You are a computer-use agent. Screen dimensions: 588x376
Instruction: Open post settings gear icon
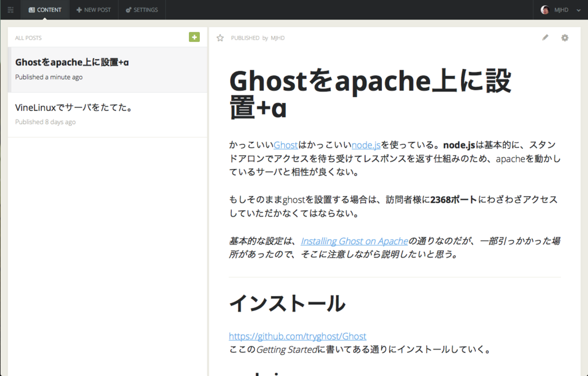tap(565, 37)
